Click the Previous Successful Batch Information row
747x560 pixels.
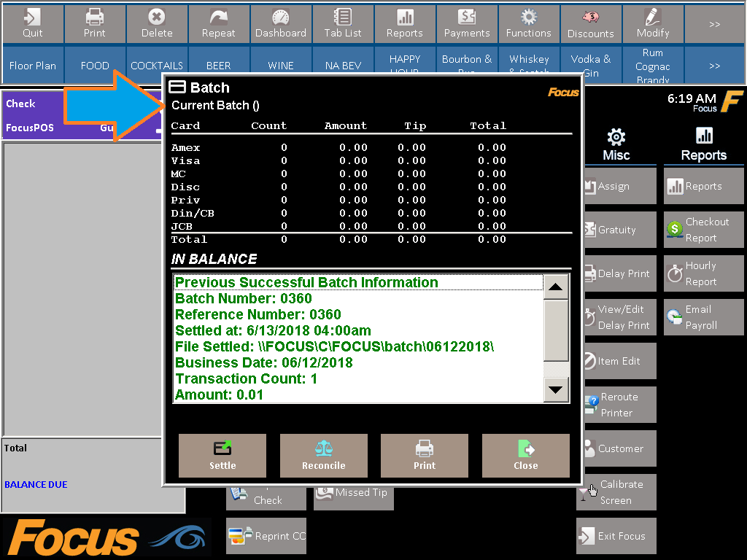pos(358,282)
